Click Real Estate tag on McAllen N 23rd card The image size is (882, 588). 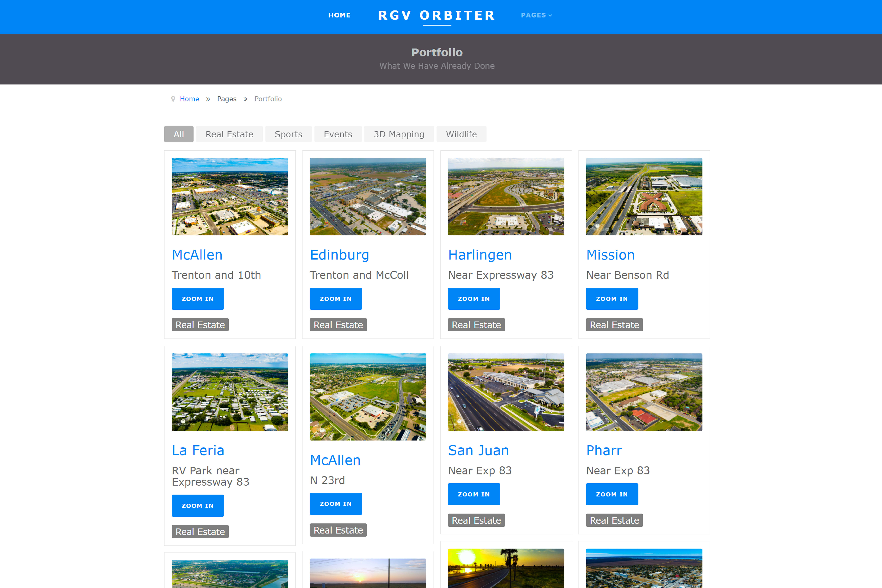[x=338, y=530]
